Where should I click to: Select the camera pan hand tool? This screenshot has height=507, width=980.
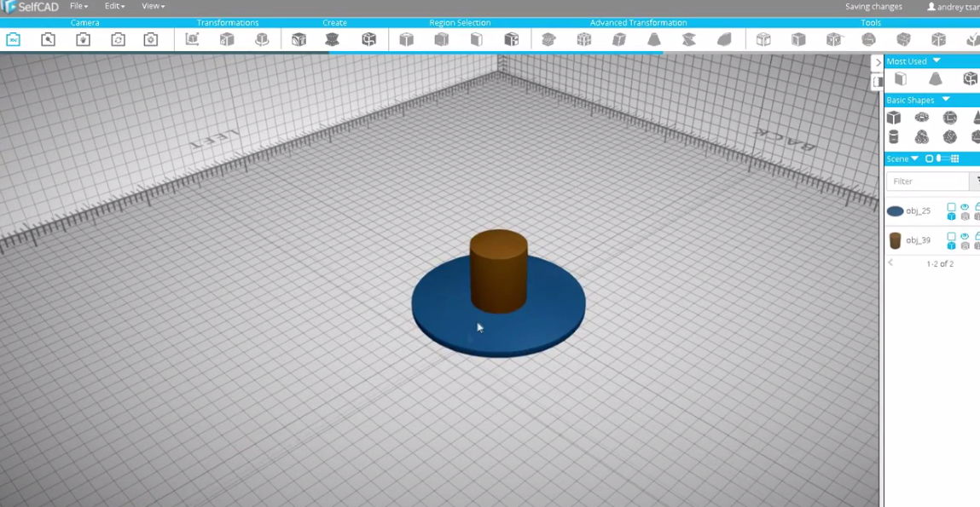(83, 40)
